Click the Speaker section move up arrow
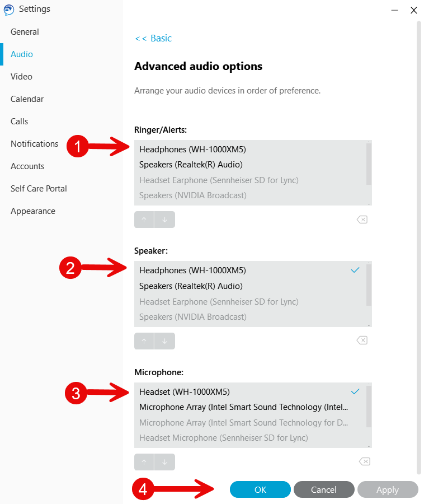 (x=144, y=341)
